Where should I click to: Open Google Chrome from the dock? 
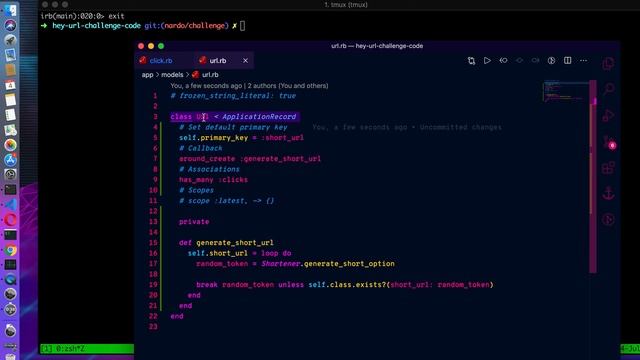click(10, 250)
